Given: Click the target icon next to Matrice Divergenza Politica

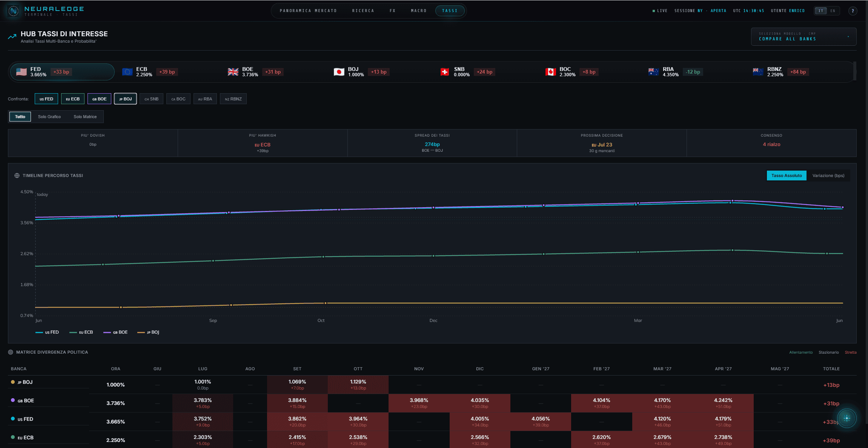Looking at the screenshot, I should tap(11, 352).
